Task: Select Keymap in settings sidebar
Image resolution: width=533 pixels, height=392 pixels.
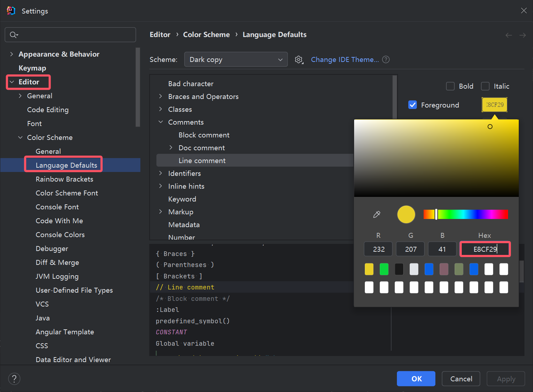Action: click(32, 68)
